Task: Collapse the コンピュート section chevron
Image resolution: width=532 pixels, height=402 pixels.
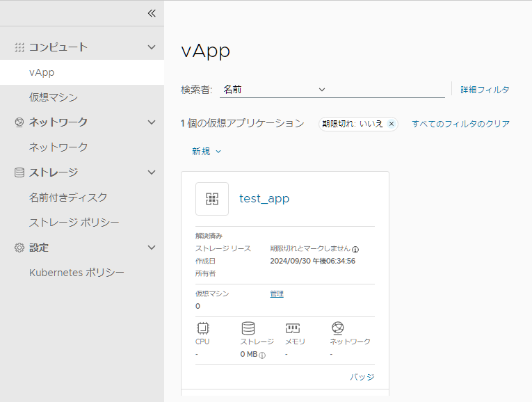Action: 152,47
